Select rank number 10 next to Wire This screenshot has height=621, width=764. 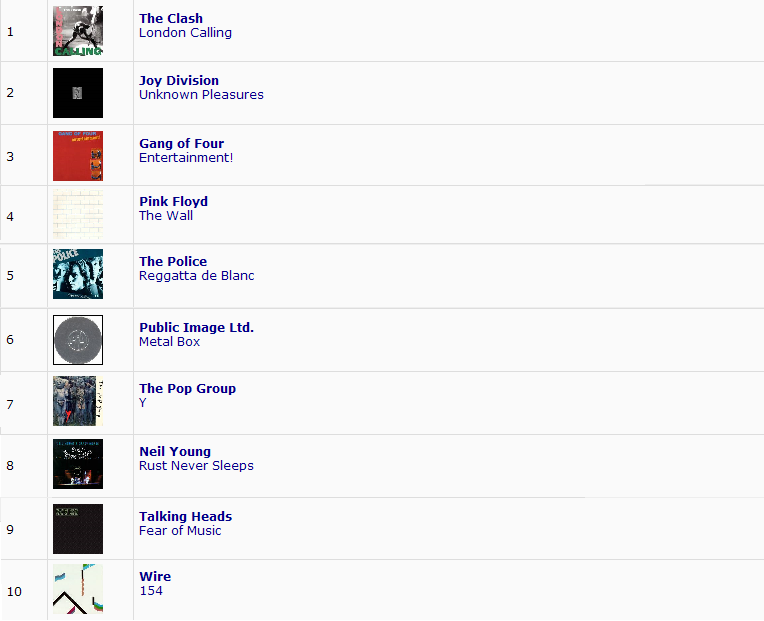click(14, 592)
